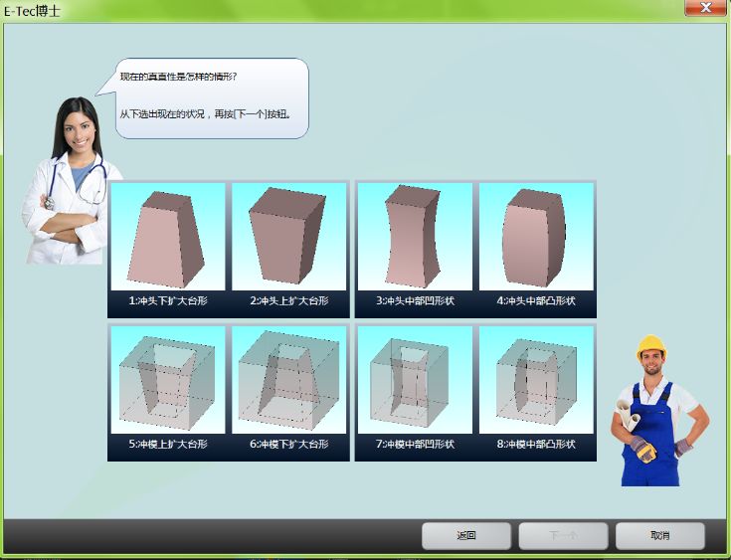Select option 7 die concave middle image
This screenshot has height=560, width=731.
[415, 380]
